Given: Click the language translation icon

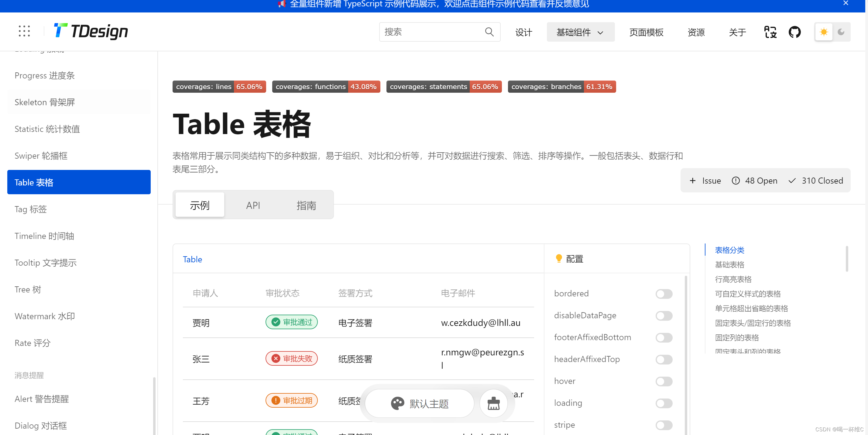Looking at the screenshot, I should click(x=770, y=32).
